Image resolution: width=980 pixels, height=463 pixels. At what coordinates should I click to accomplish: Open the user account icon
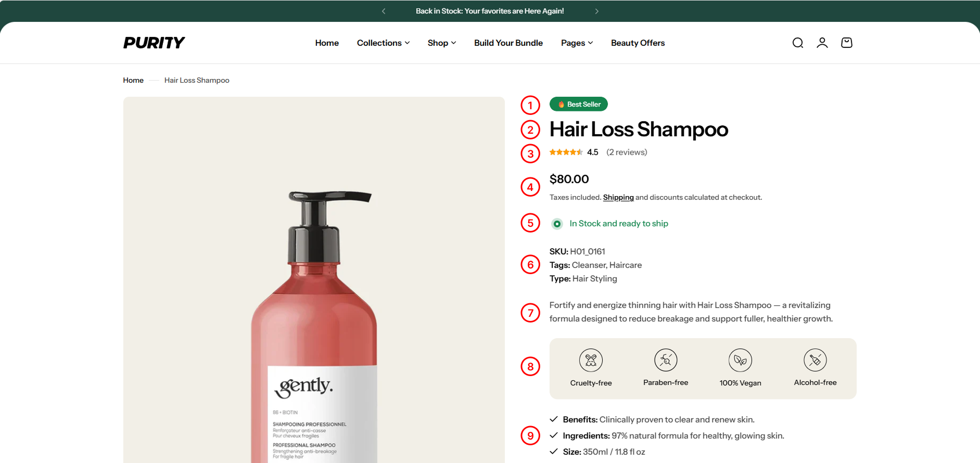coord(822,43)
